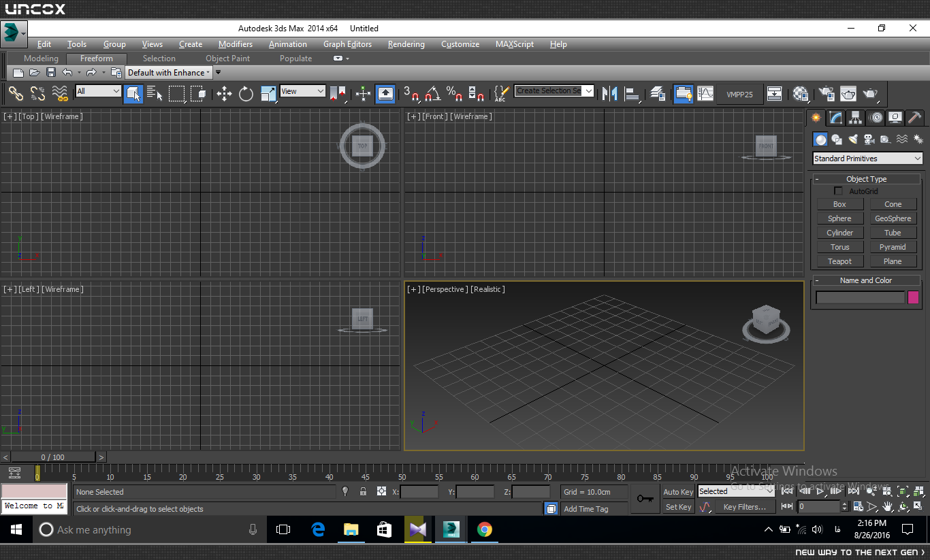Click the Pan View hand icon
930x560 pixels.
click(x=888, y=507)
